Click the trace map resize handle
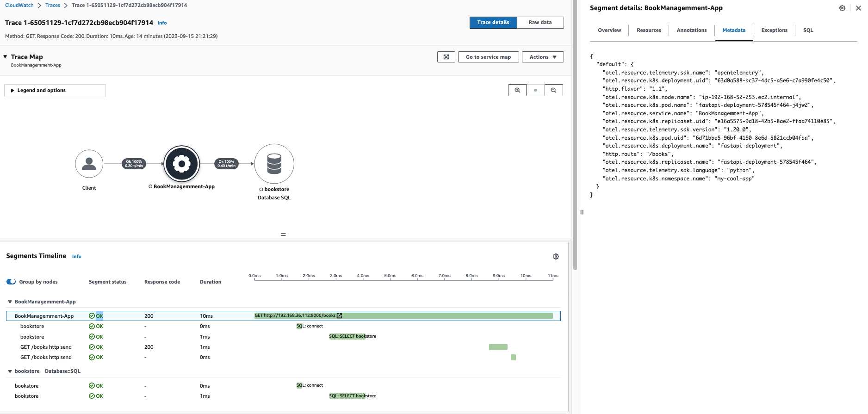 [x=283, y=235]
